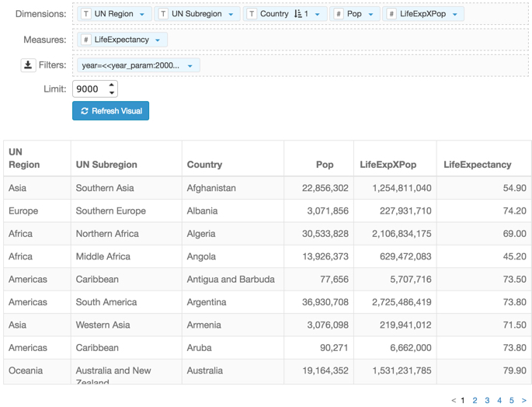Select the LifeExpectancy column header
The image size is (532, 407).
click(477, 165)
